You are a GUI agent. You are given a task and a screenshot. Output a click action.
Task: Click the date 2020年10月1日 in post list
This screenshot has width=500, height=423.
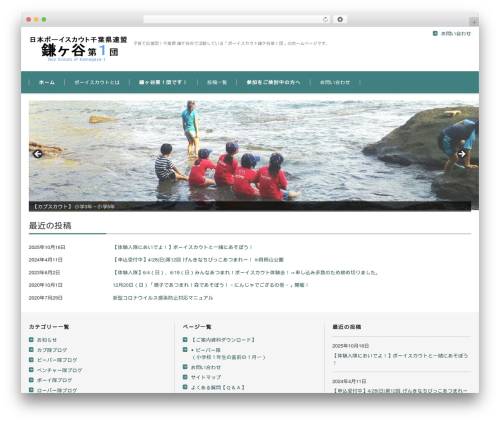tap(45, 285)
